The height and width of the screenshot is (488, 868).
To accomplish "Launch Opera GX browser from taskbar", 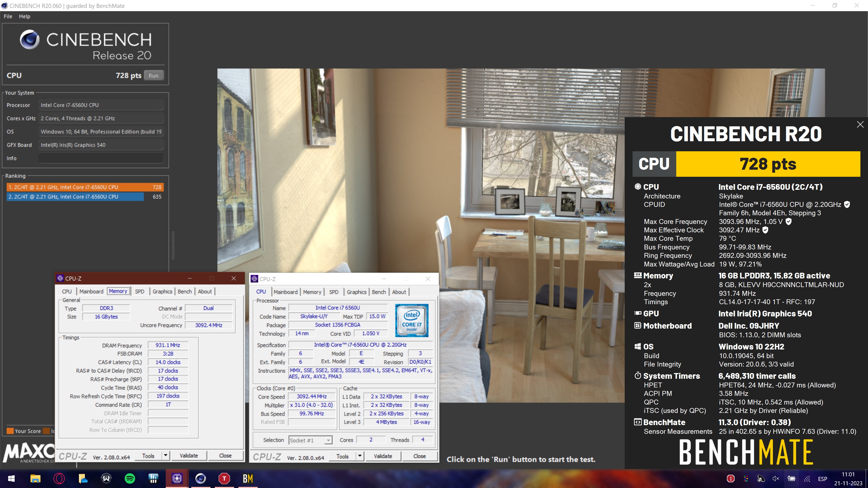I will [x=59, y=479].
